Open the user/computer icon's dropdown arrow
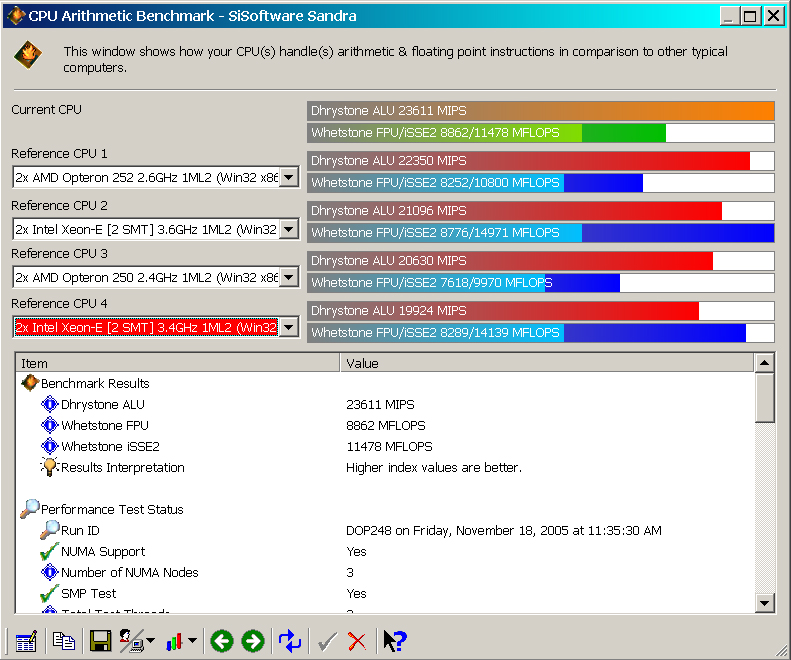The height and width of the screenshot is (660, 791). (x=150, y=641)
